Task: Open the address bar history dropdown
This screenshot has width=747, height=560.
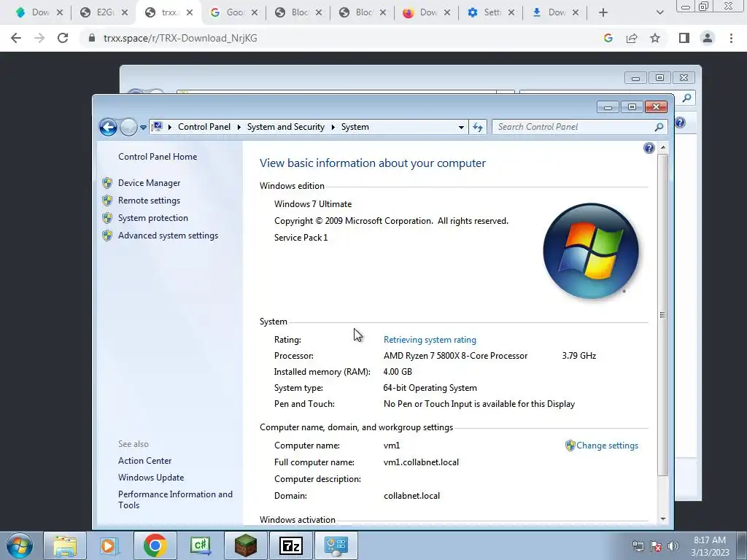Action: click(x=461, y=127)
